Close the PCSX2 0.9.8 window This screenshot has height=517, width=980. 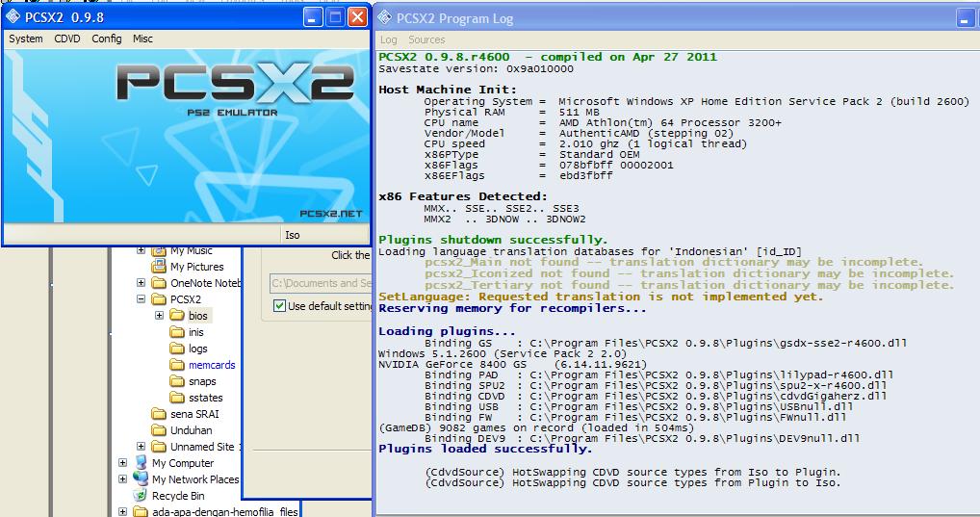coord(357,17)
